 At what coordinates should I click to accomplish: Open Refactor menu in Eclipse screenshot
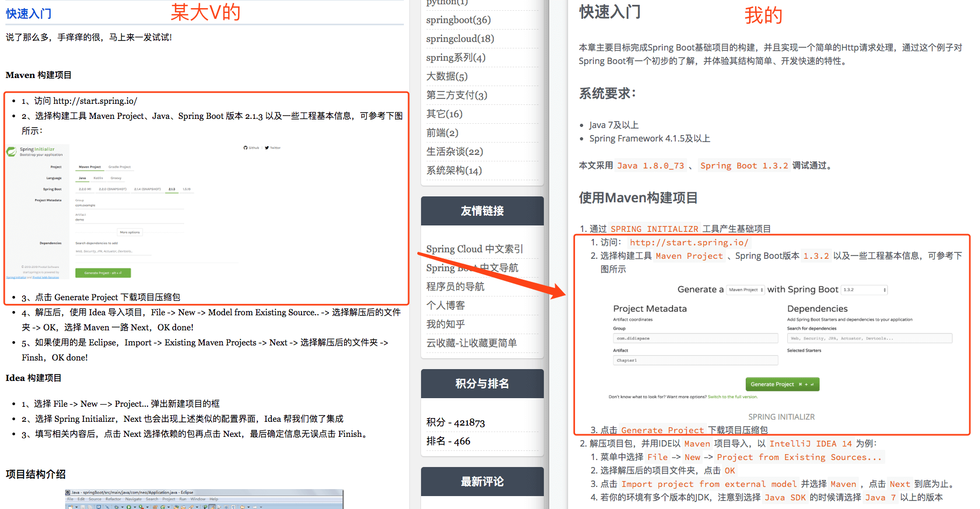[x=113, y=499]
